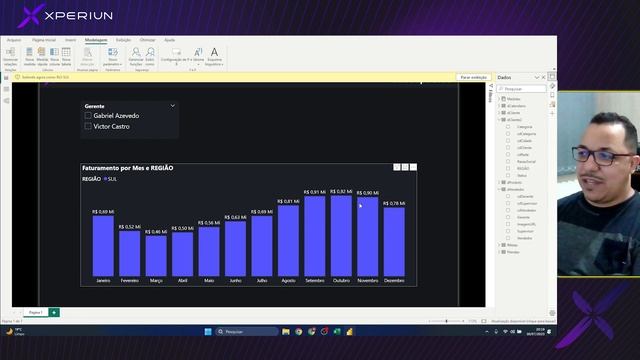The image size is (640, 360).
Task: Select Página 1 page tab
Action: point(36,312)
